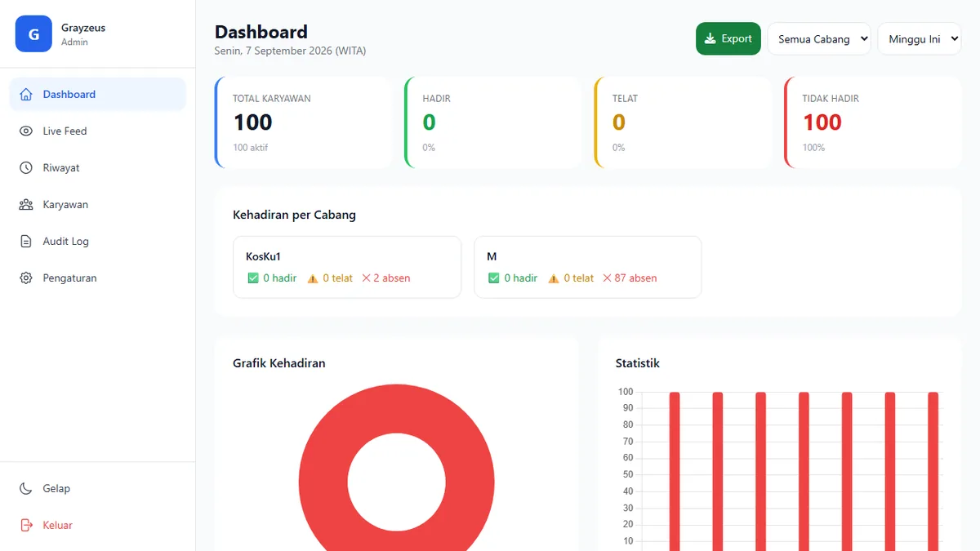
Task: Open the Audit Log page
Action: coord(98,241)
